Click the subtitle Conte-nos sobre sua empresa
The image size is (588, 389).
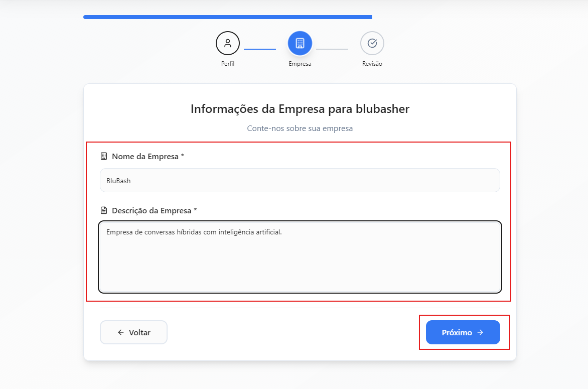pos(300,128)
